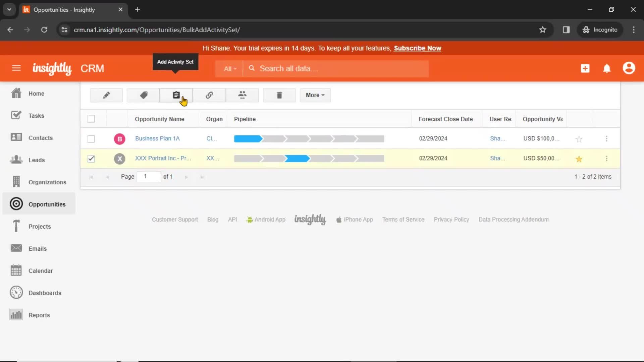Click the insightly logo in header

coord(52,68)
